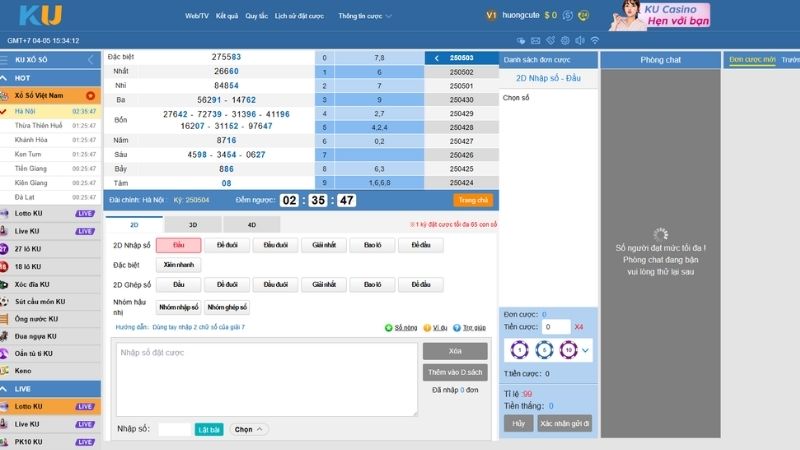The height and width of the screenshot is (450, 800).
Task: Select the Đầu bet type in 2D Nhập số
Action: click(x=178, y=245)
